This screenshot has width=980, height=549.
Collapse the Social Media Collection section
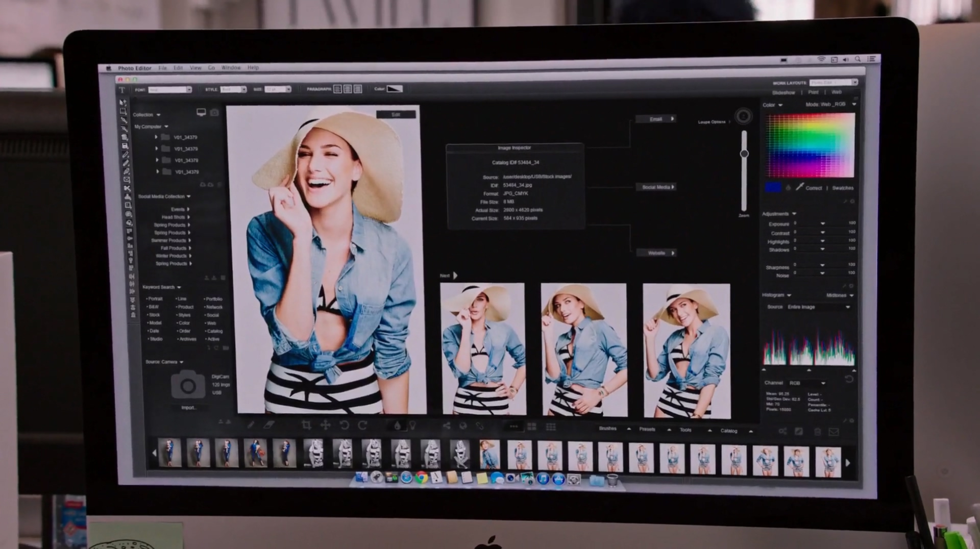pos(189,196)
